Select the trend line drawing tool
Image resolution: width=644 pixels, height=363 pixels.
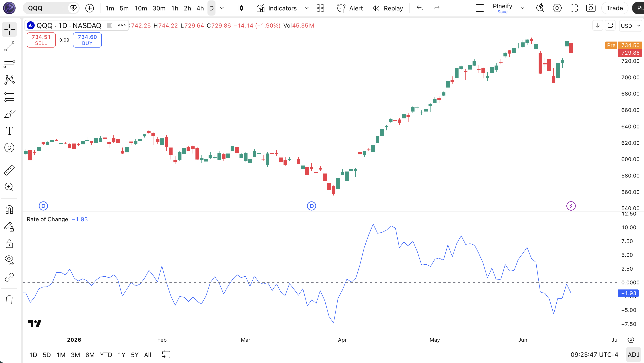9,46
